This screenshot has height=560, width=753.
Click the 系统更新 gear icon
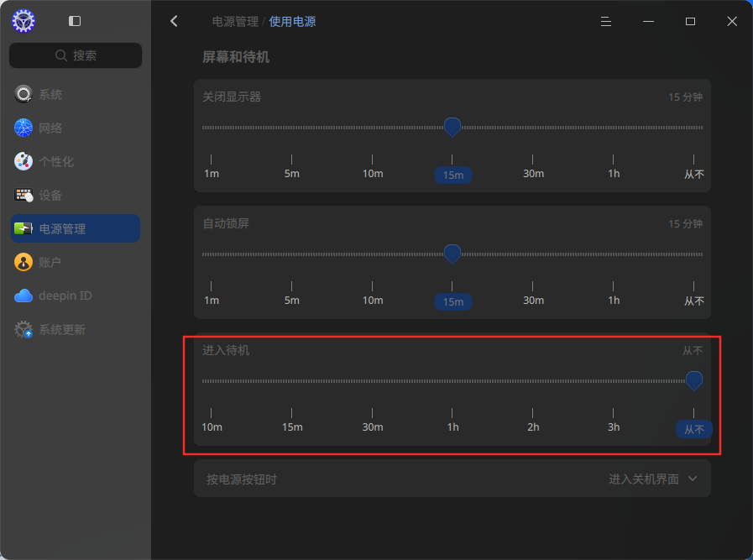(x=23, y=329)
